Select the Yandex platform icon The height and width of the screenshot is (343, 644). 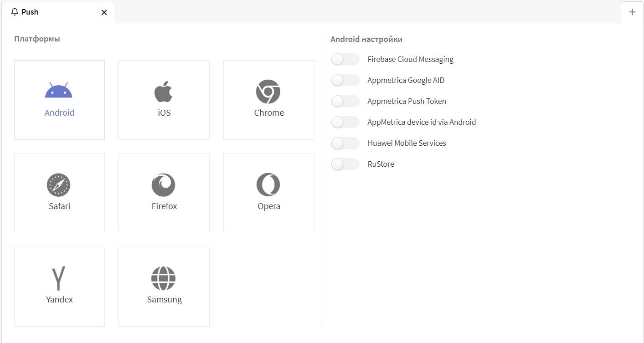59,278
